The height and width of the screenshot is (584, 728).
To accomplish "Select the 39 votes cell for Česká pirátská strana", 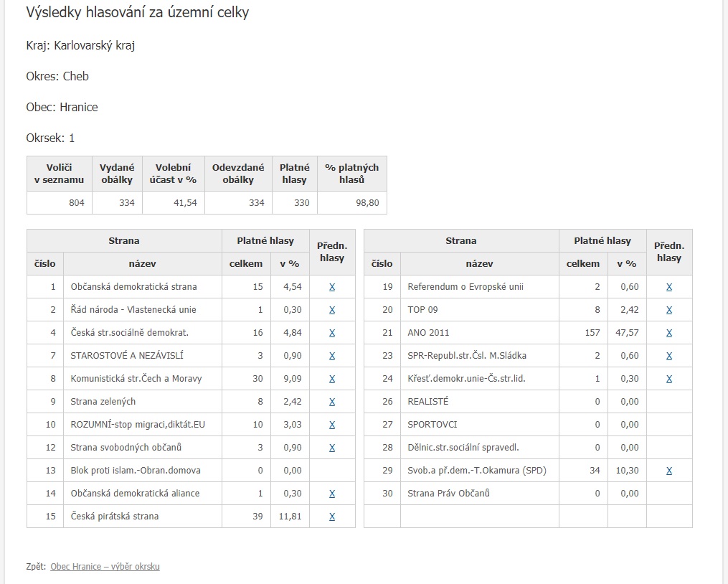I will coord(246,516).
